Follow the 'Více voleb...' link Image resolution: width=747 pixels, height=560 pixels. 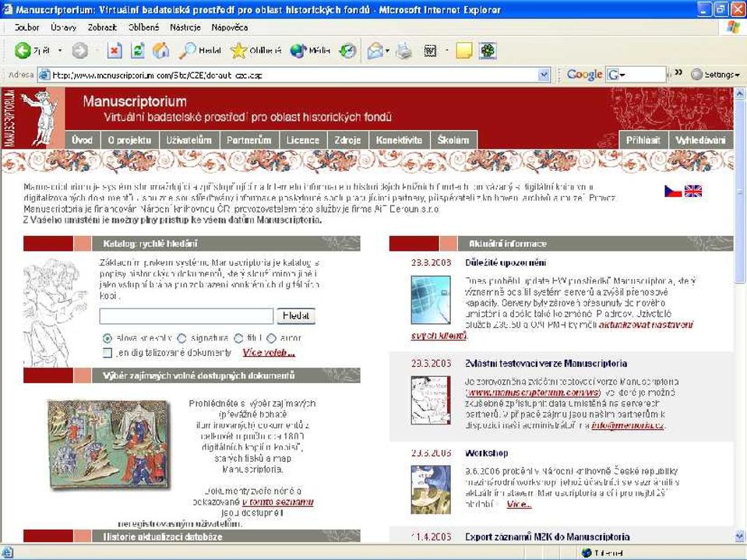pyautogui.click(x=269, y=353)
